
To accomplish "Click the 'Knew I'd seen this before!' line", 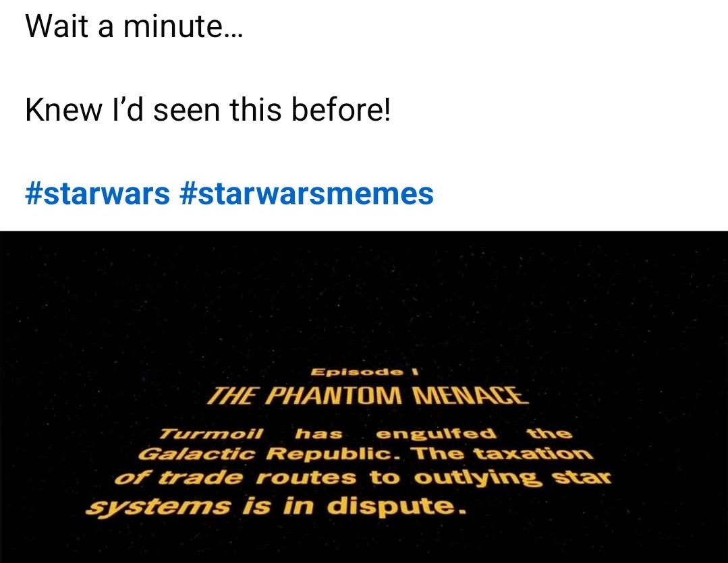I will [x=208, y=110].
